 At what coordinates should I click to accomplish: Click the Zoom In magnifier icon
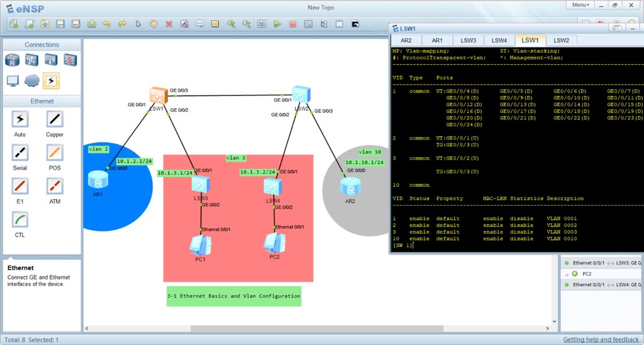coord(231,25)
